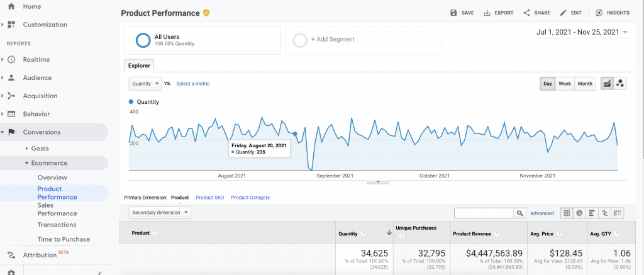Click the Customization grid icon

[11, 25]
